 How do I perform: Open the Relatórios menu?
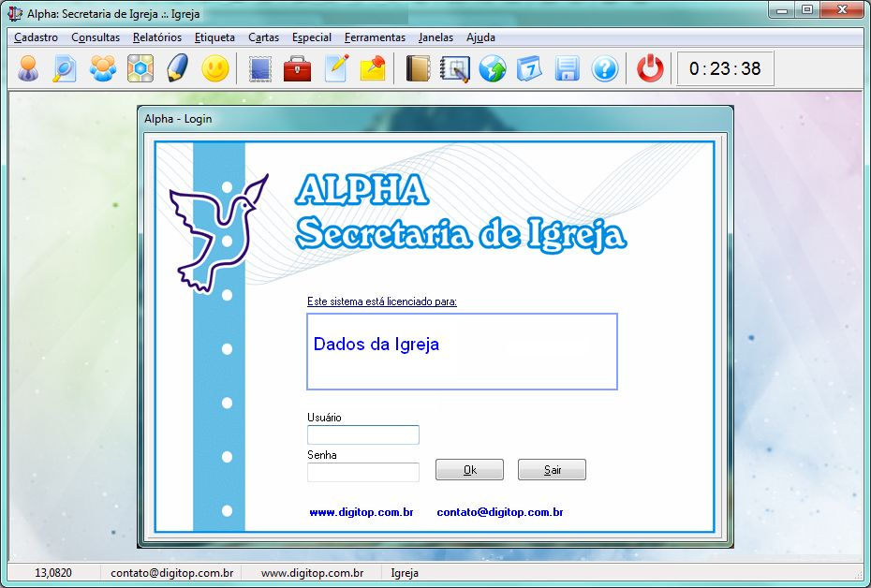point(157,37)
